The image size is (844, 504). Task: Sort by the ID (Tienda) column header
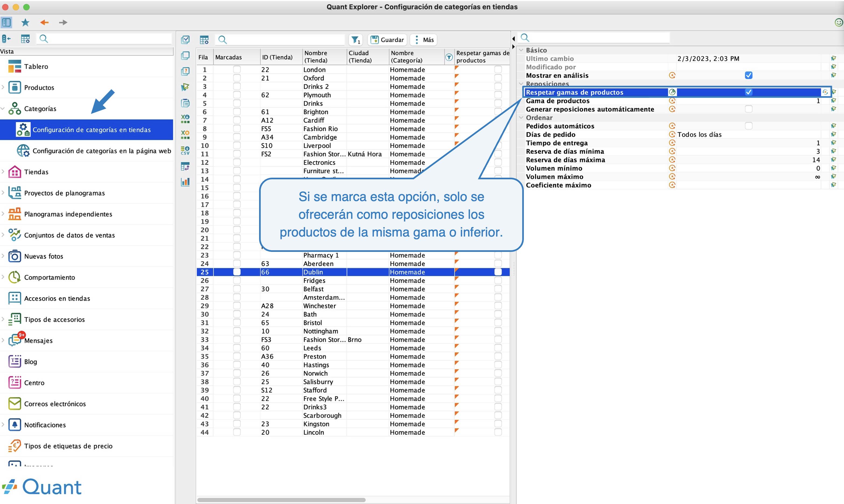pyautogui.click(x=281, y=57)
